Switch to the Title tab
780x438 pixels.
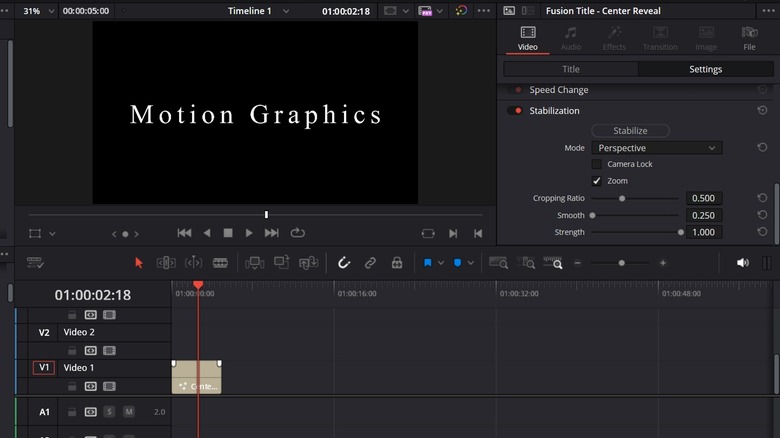pyautogui.click(x=570, y=70)
